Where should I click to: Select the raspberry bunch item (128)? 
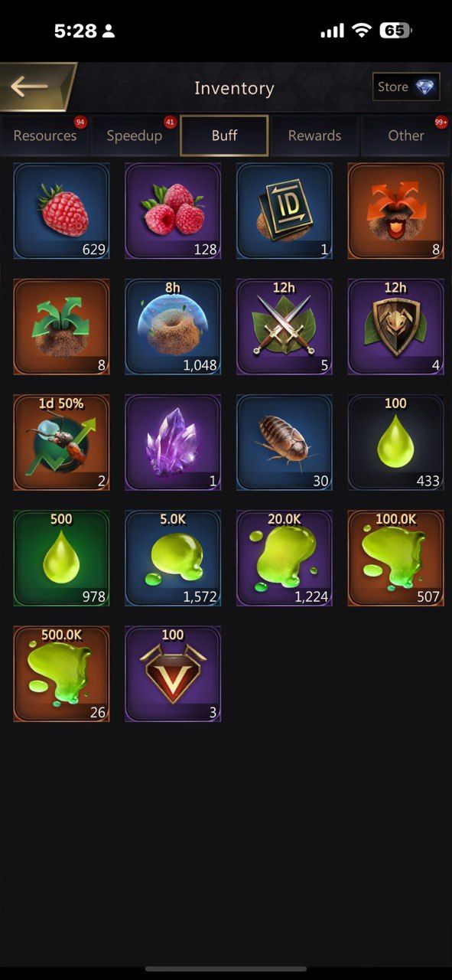[173, 211]
